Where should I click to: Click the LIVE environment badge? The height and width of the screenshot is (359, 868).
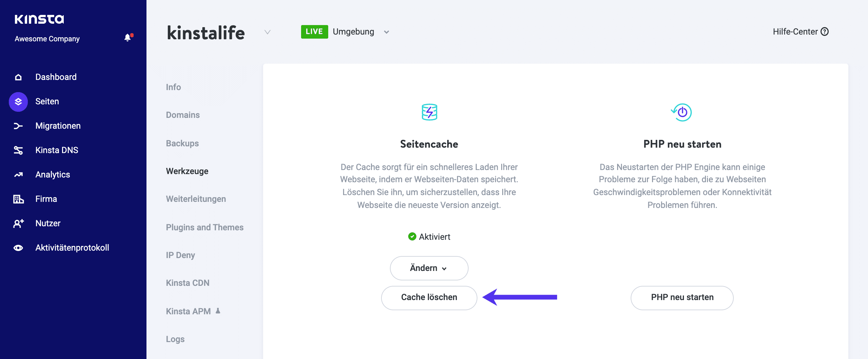pos(314,31)
